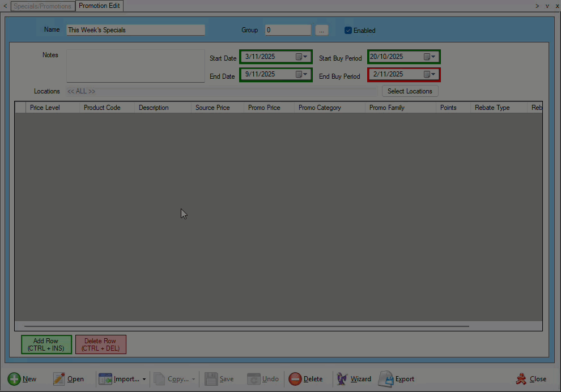Launch the promotion Wizard icon
The image size is (561, 392).
[x=342, y=379]
